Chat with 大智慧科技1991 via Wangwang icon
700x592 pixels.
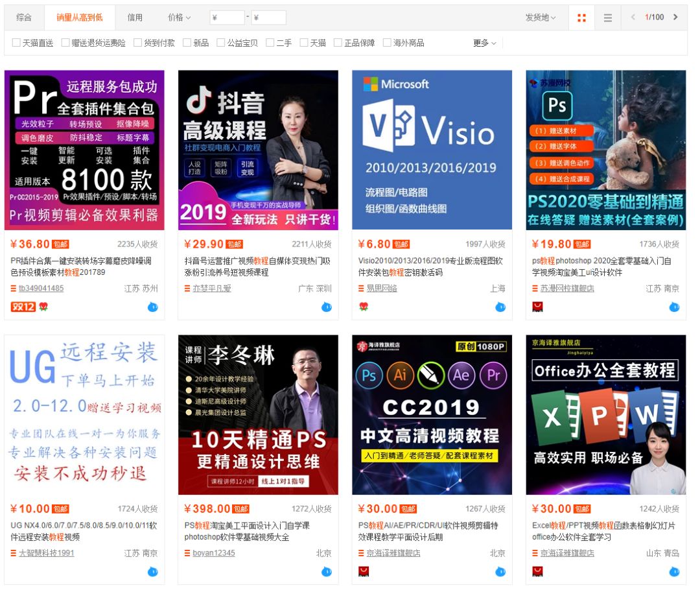(153, 571)
